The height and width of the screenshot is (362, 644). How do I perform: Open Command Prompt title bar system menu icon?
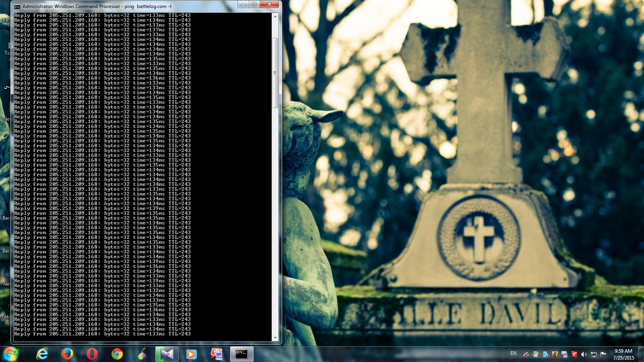[x=17, y=6]
